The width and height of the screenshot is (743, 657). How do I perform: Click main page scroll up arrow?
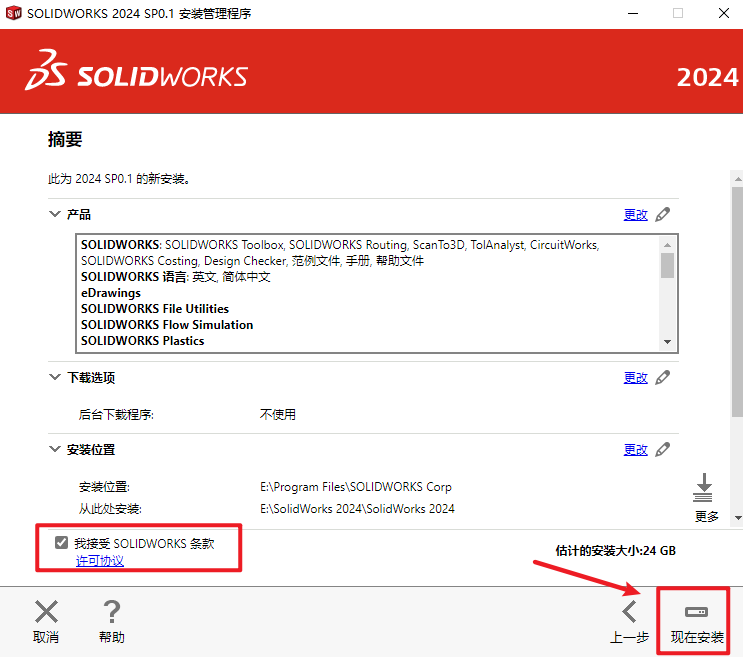737,179
